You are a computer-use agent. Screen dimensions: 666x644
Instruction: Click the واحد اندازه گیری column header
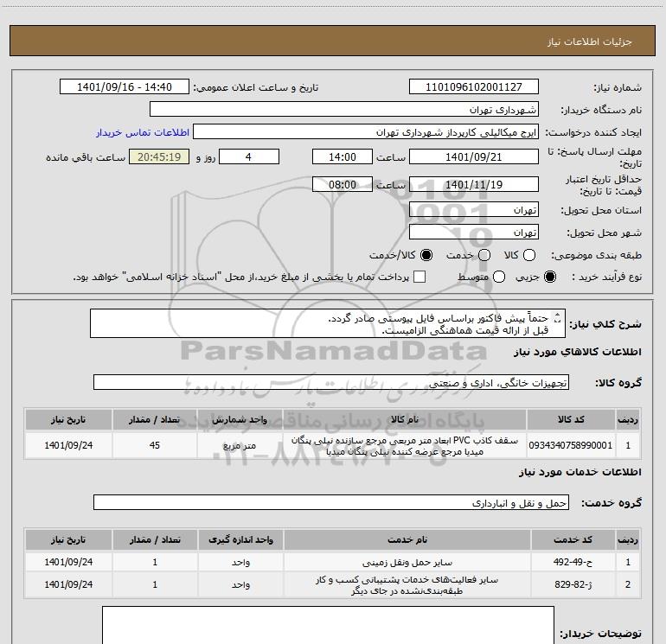click(240, 540)
